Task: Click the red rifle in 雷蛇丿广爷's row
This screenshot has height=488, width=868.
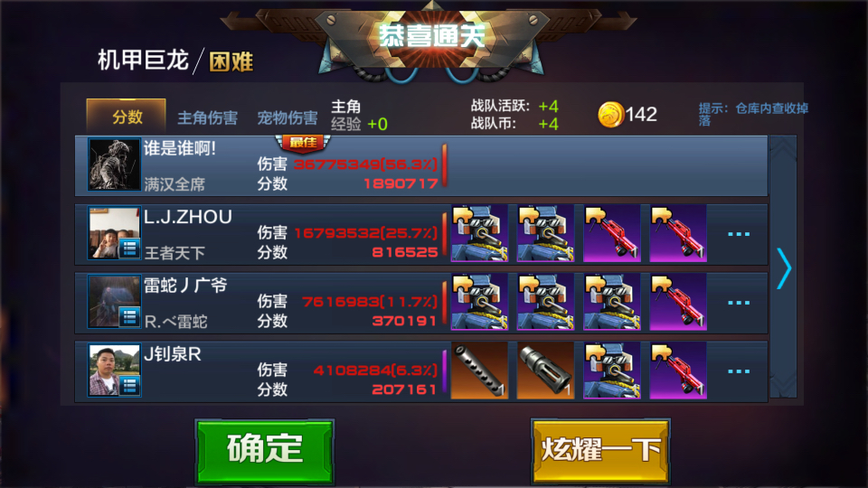Action: point(677,302)
